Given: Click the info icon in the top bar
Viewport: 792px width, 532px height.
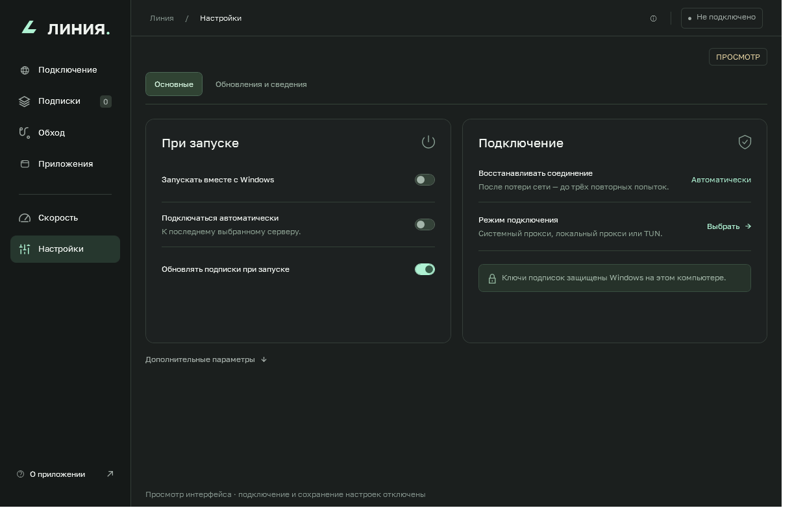Looking at the screenshot, I should tap(653, 18).
